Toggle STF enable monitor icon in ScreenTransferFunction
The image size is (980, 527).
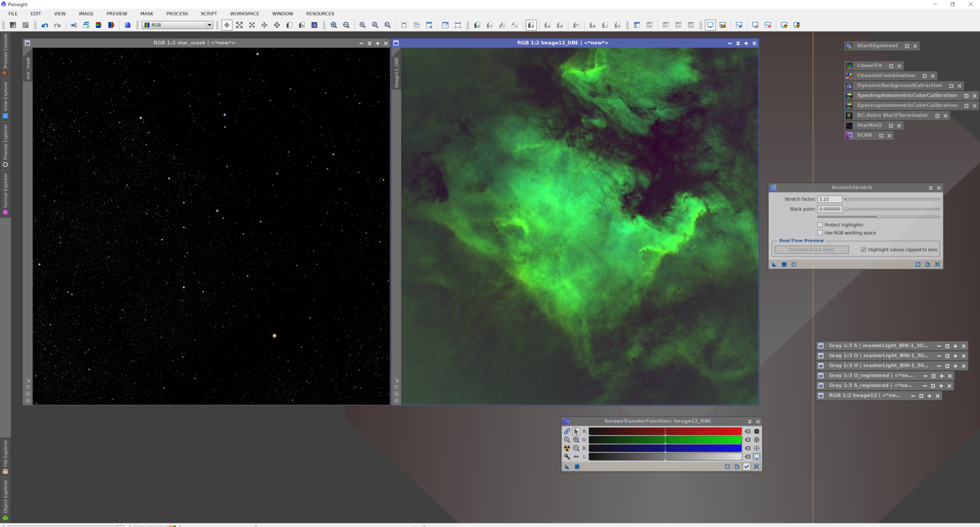[757, 457]
